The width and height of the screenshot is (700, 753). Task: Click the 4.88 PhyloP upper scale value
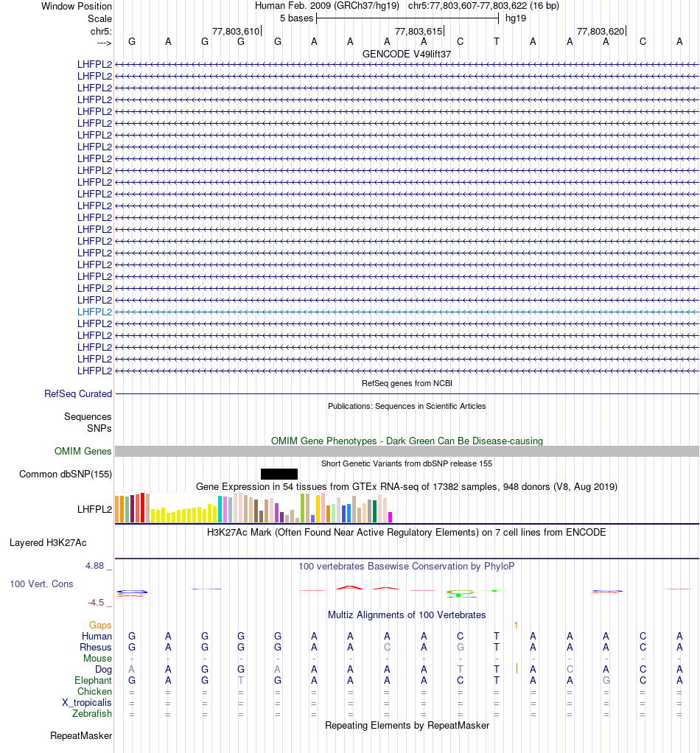click(94, 566)
